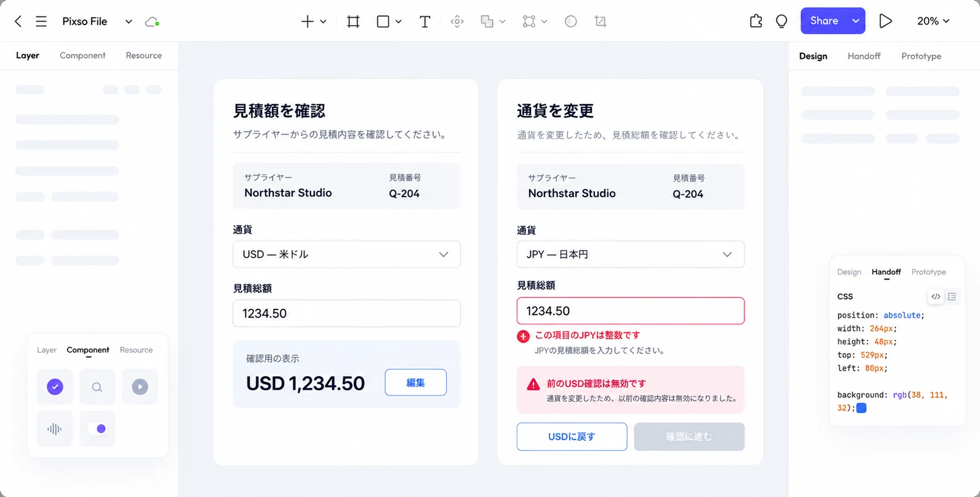This screenshot has height=497, width=980.
Task: Click the back arrow beside the menu icon
Action: coord(18,21)
